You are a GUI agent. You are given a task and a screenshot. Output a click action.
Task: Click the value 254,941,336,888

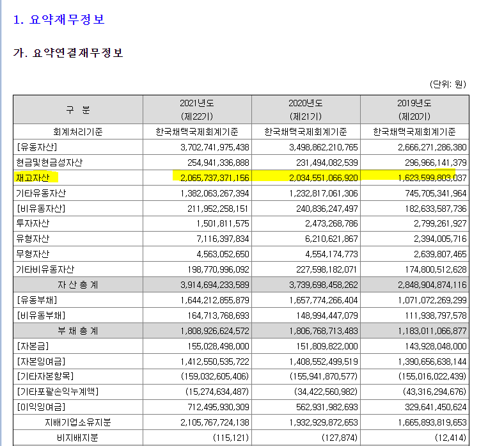[x=218, y=163]
